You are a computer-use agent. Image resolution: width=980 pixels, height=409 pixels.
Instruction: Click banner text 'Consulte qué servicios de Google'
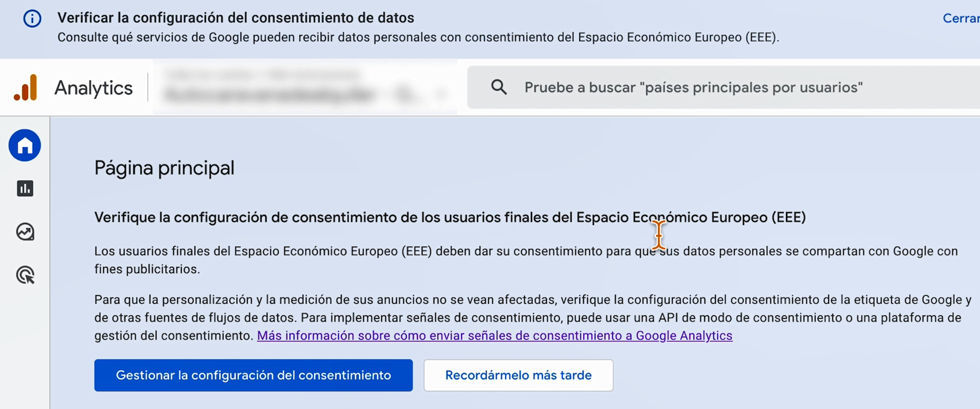tap(418, 38)
